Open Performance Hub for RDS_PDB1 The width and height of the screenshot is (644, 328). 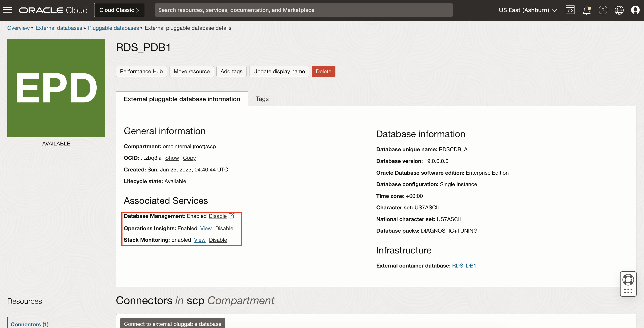[x=141, y=71]
